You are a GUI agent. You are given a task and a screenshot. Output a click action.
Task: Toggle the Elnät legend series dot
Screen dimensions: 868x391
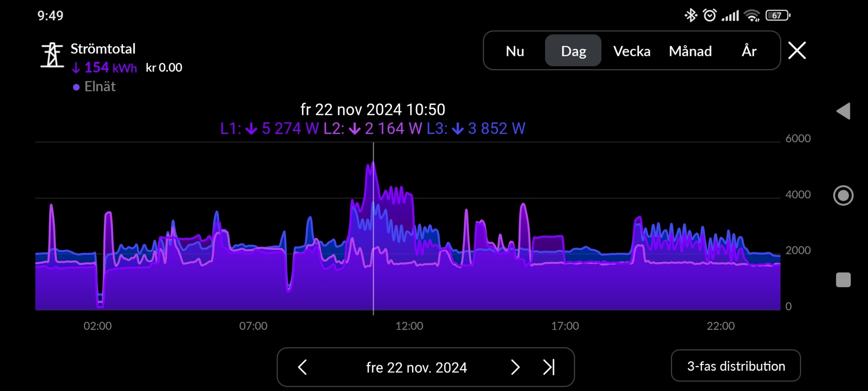tap(76, 87)
